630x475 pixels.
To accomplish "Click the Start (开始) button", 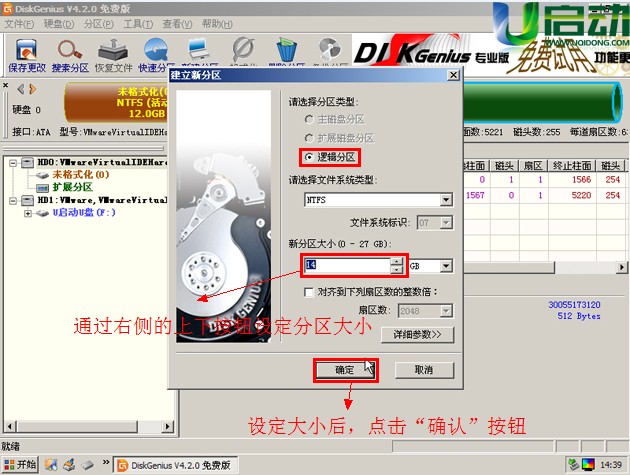I will click(20, 465).
